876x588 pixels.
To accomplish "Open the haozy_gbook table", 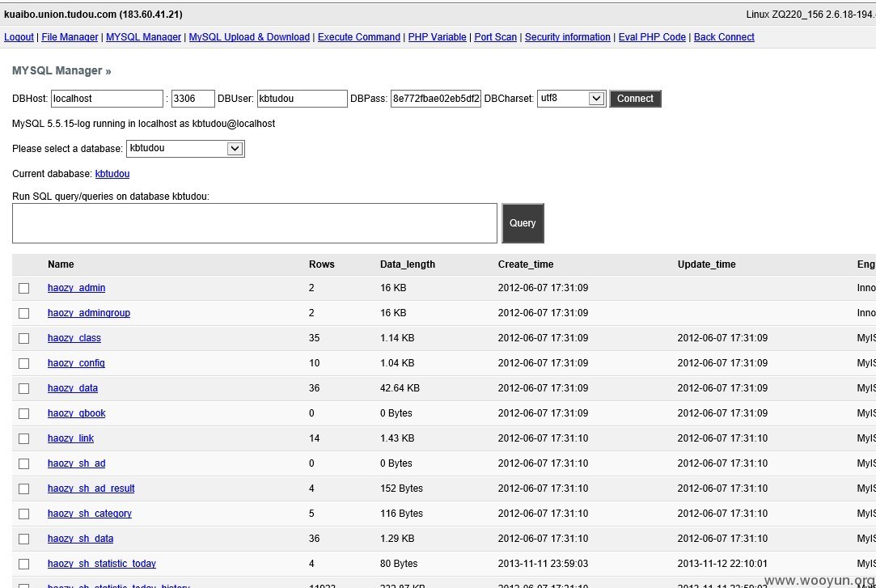I will 77,414.
